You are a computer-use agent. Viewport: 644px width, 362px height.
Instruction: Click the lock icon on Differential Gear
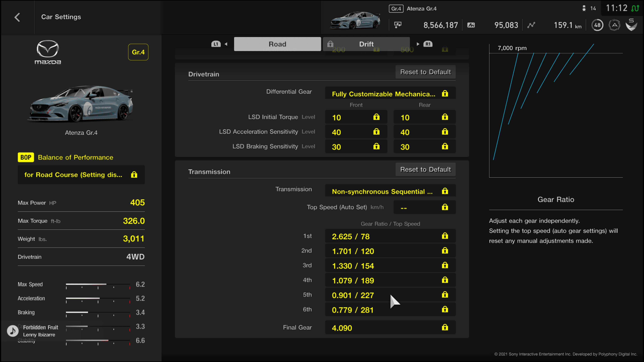coord(445,94)
